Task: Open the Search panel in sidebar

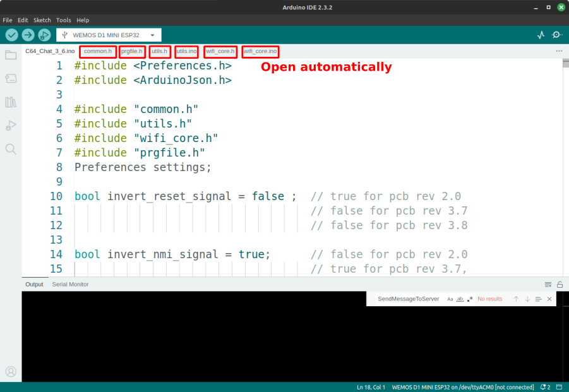Action: pos(11,149)
